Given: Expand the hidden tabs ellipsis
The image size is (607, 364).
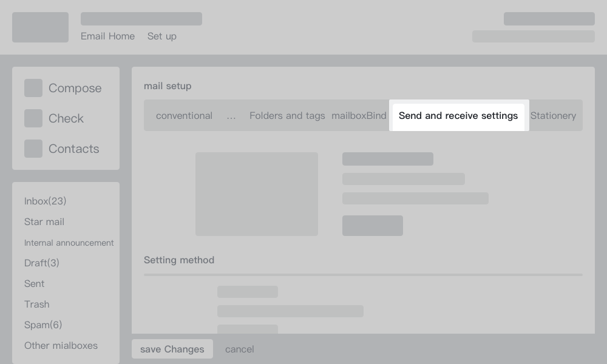Looking at the screenshot, I should [231, 116].
